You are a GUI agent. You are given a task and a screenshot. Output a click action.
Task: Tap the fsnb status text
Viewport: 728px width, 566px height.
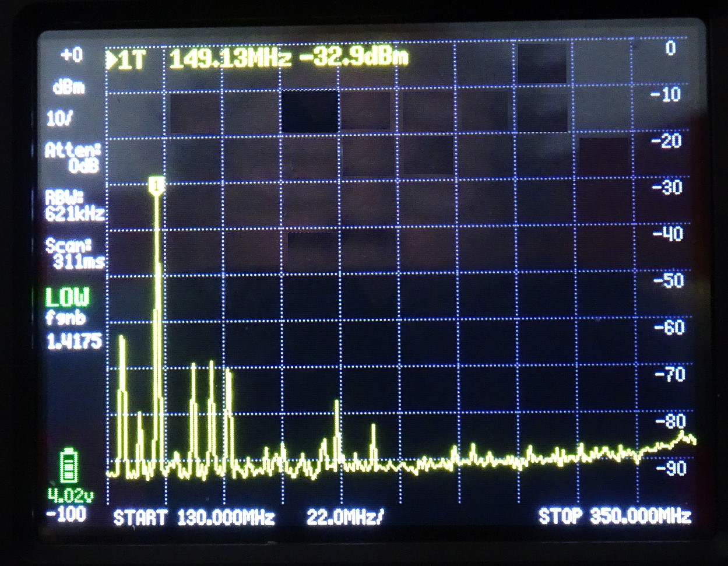pyautogui.click(x=66, y=318)
